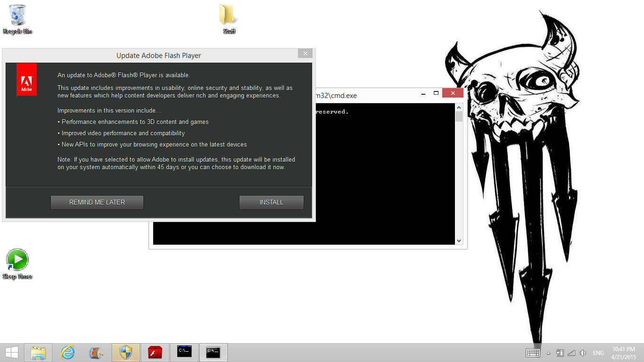Maximize the cmd.exe window
Image resolution: width=644 pixels, height=362 pixels.
point(436,93)
